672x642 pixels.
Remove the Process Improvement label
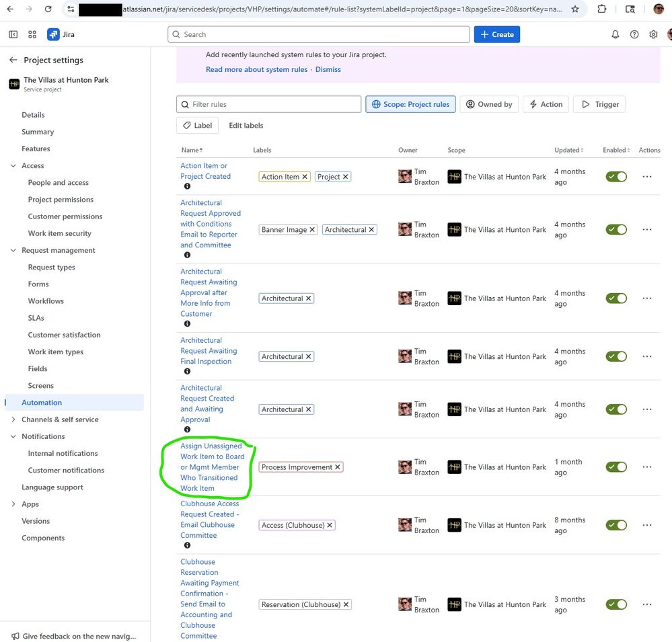[x=338, y=467]
